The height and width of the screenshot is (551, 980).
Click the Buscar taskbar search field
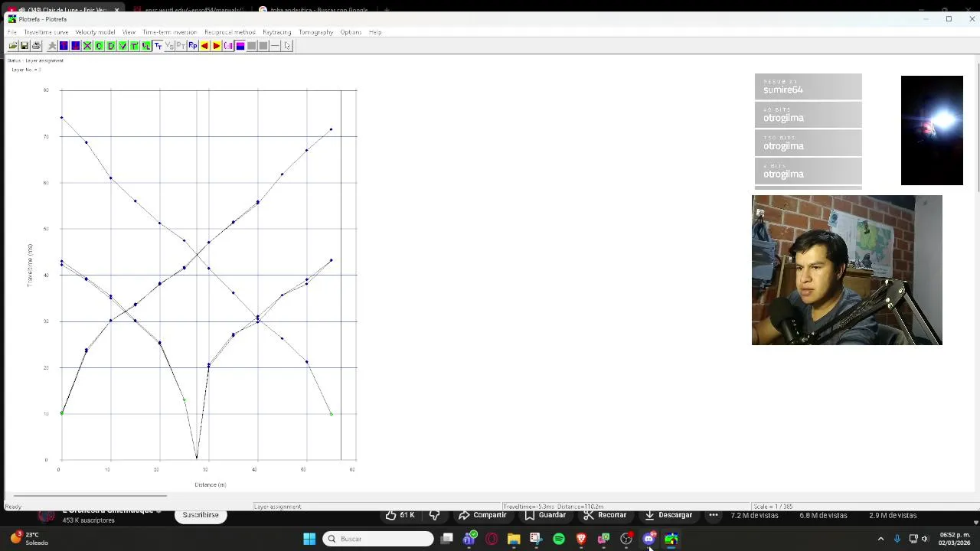pyautogui.click(x=378, y=539)
